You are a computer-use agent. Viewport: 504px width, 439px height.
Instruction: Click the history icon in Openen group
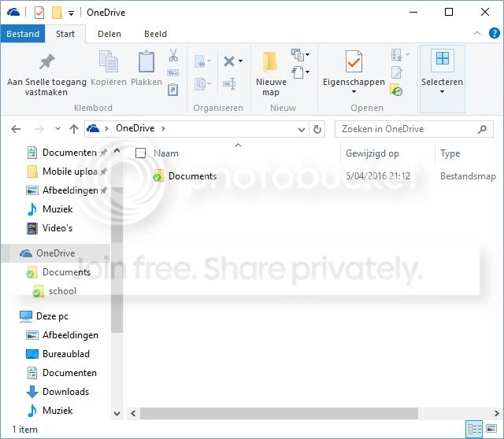[396, 90]
